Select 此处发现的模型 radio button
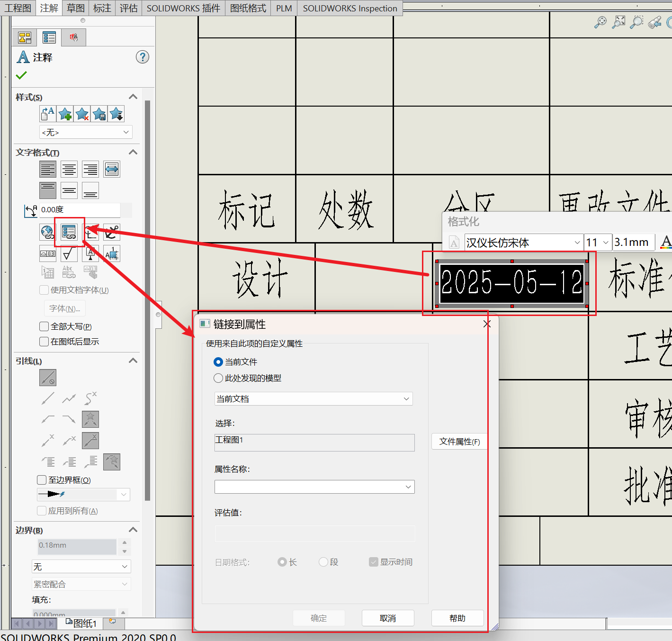 (x=218, y=378)
